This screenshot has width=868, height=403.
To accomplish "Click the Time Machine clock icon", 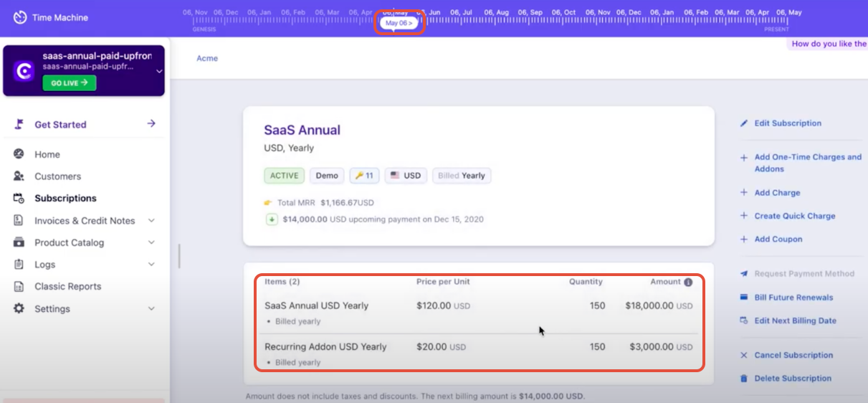I will (20, 16).
